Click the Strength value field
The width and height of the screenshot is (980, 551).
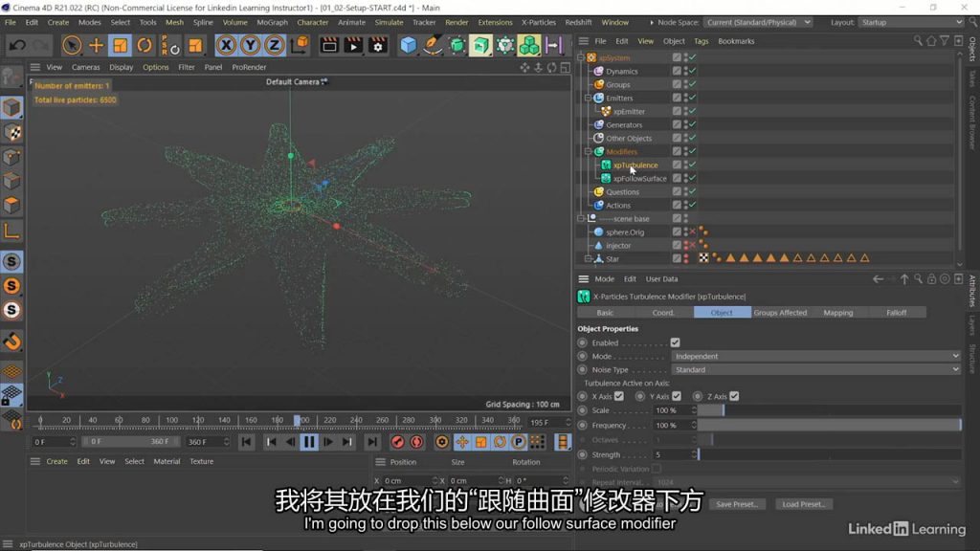pyautogui.click(x=673, y=454)
